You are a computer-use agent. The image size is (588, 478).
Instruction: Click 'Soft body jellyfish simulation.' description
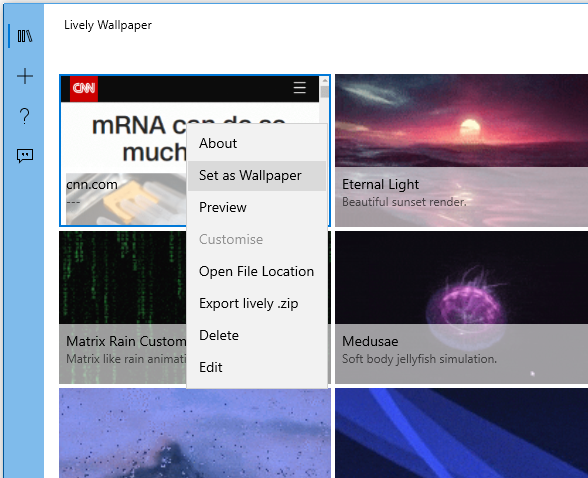pyautogui.click(x=419, y=359)
